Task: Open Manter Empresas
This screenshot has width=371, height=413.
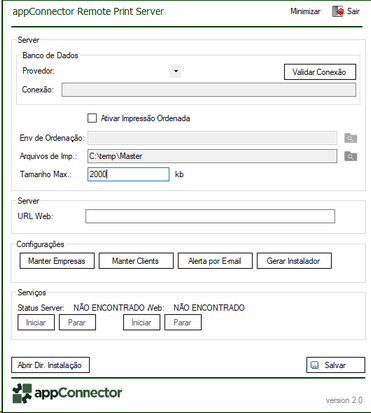Action: tap(57, 261)
